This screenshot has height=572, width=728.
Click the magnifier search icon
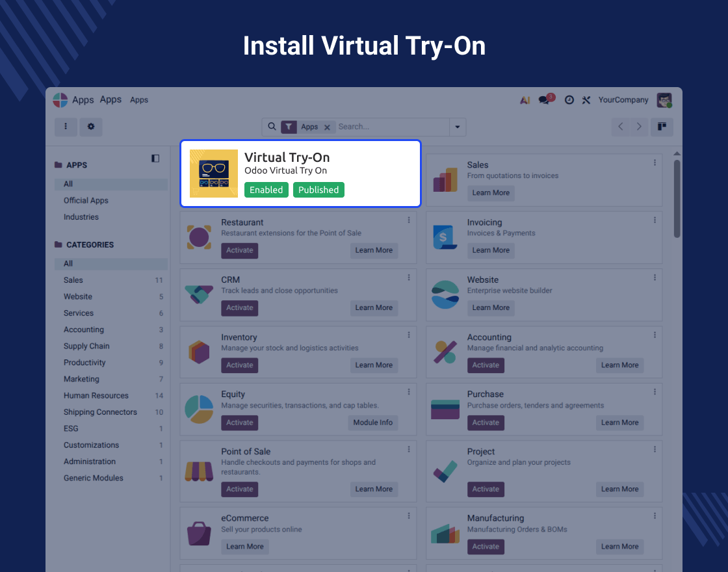(272, 127)
